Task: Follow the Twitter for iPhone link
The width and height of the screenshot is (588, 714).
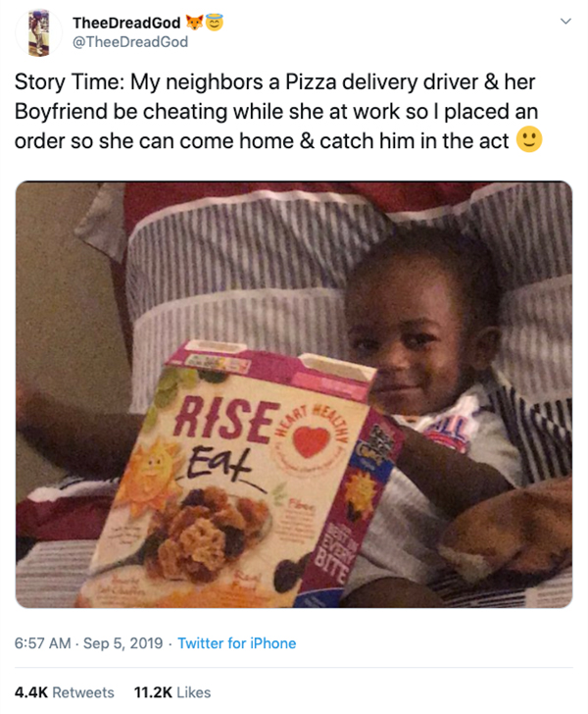Action: (236, 643)
